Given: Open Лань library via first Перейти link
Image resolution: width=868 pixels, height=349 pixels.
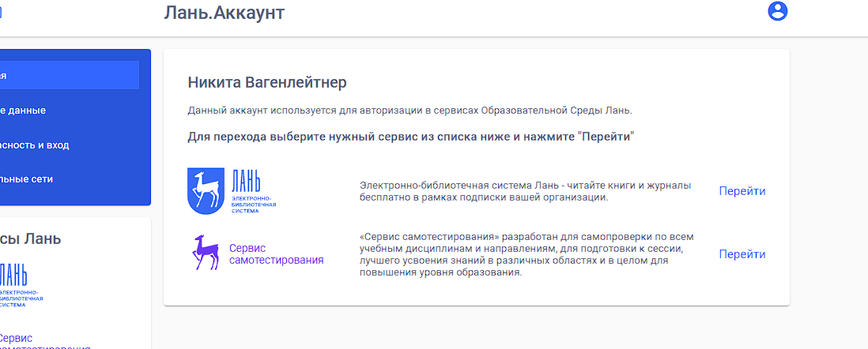Looking at the screenshot, I should [742, 191].
